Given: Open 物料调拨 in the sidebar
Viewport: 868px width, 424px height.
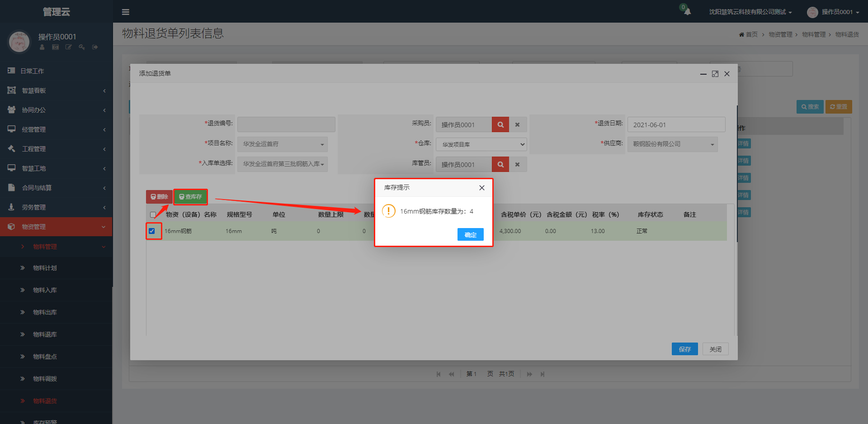Looking at the screenshot, I should [x=56, y=379].
